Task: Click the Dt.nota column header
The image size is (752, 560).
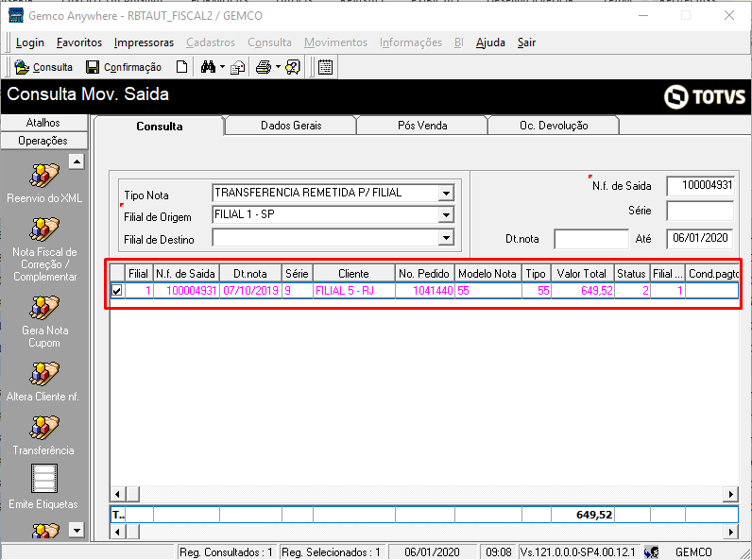Action: 250,274
